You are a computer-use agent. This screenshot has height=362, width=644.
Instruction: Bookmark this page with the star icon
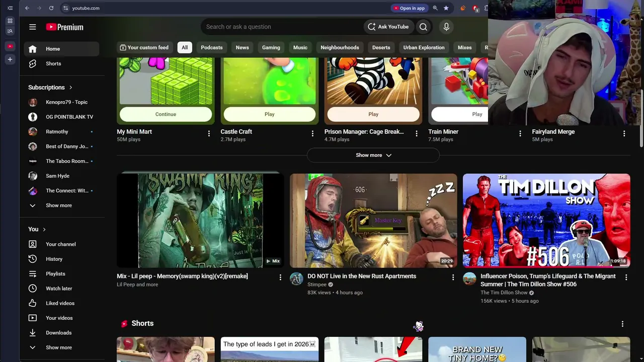coord(446,8)
